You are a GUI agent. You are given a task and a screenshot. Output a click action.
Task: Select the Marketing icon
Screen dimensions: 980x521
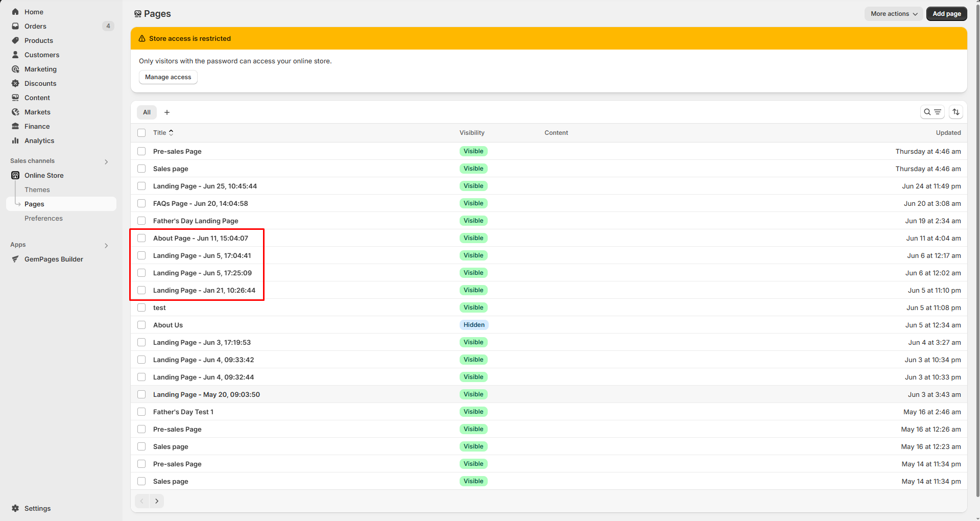[16, 69]
